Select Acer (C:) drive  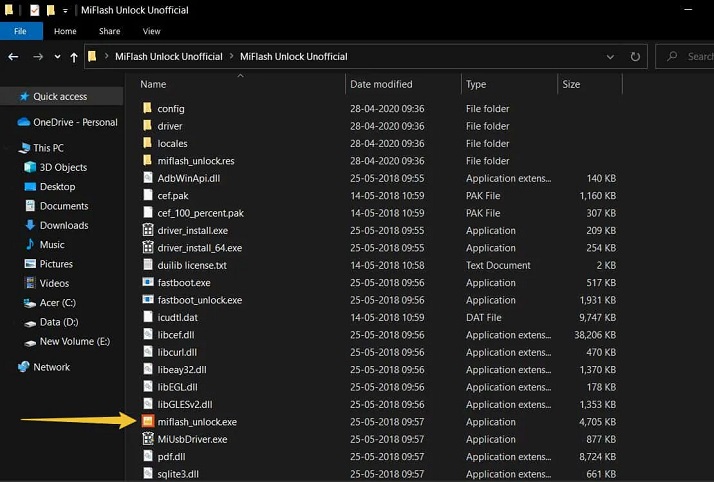[57, 302]
